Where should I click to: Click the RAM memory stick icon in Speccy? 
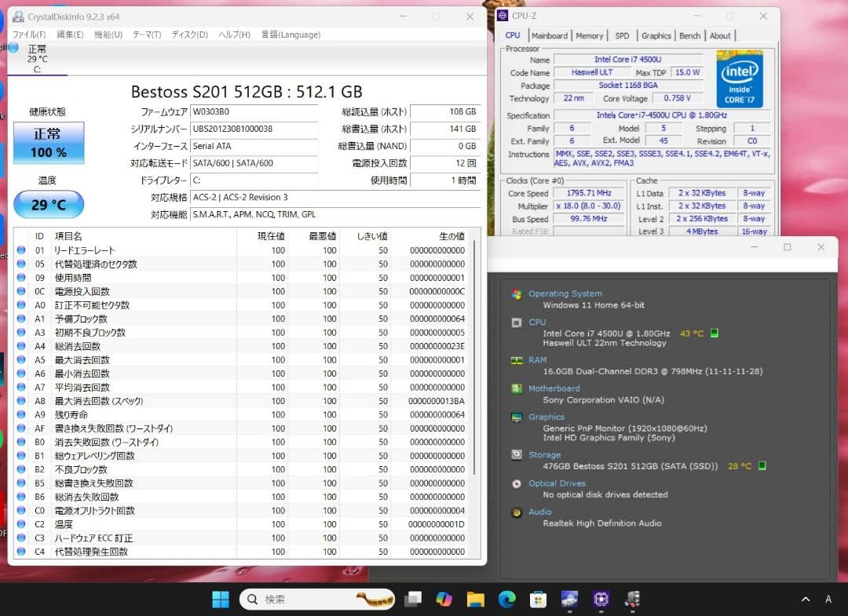tap(517, 360)
